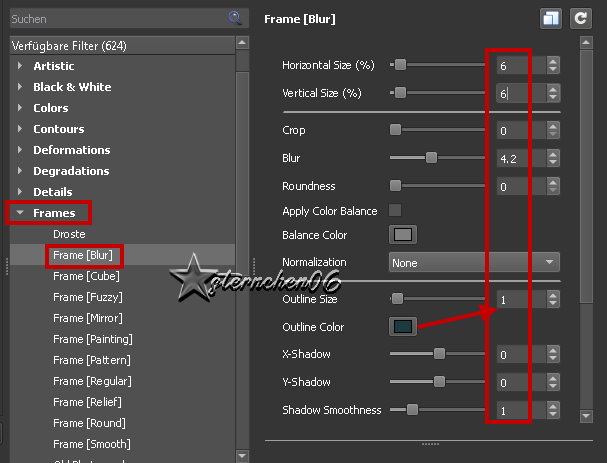Click the search magnifier icon
This screenshot has height=463, width=607.
[234, 18]
